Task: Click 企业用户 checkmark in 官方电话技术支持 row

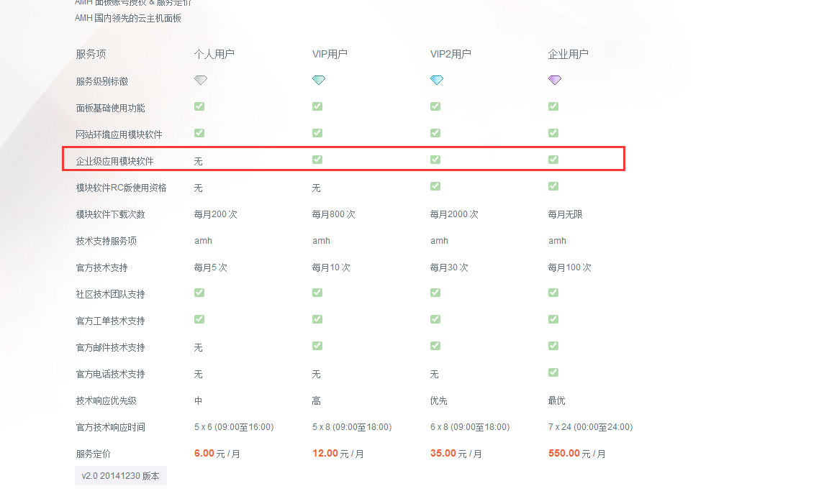Action: pos(553,372)
